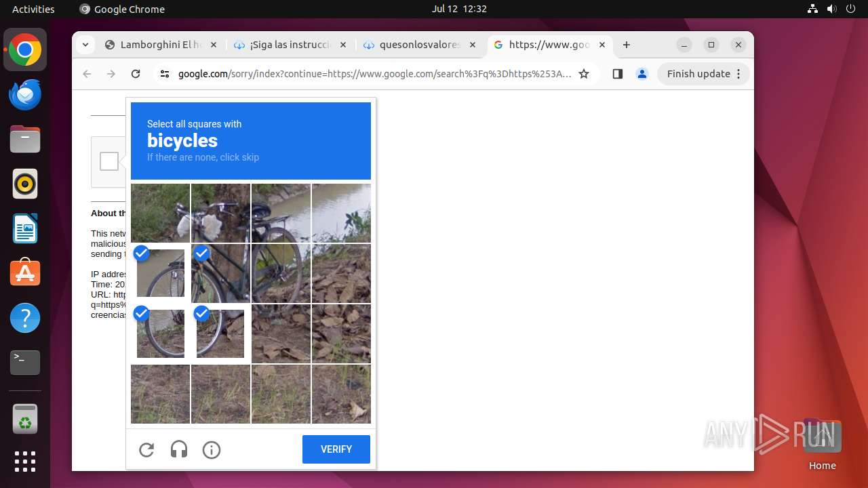Open the power icon in system tray
Image resolution: width=868 pixels, height=488 pixels.
click(850, 9)
